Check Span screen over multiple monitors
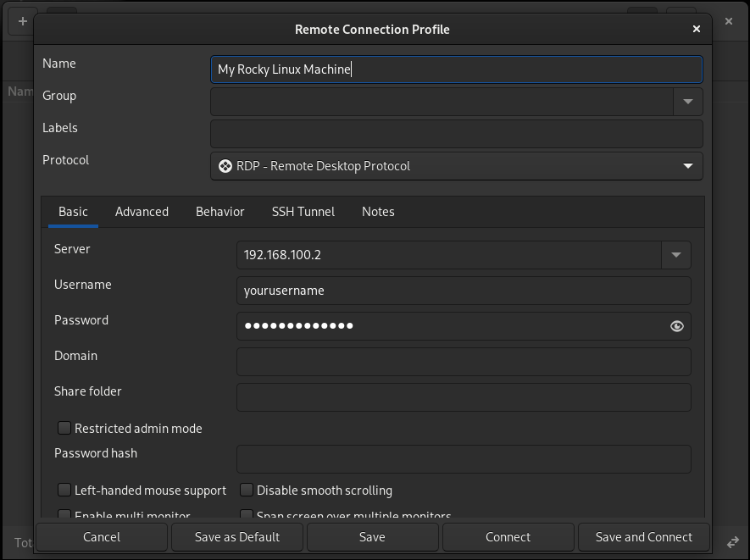 246,515
